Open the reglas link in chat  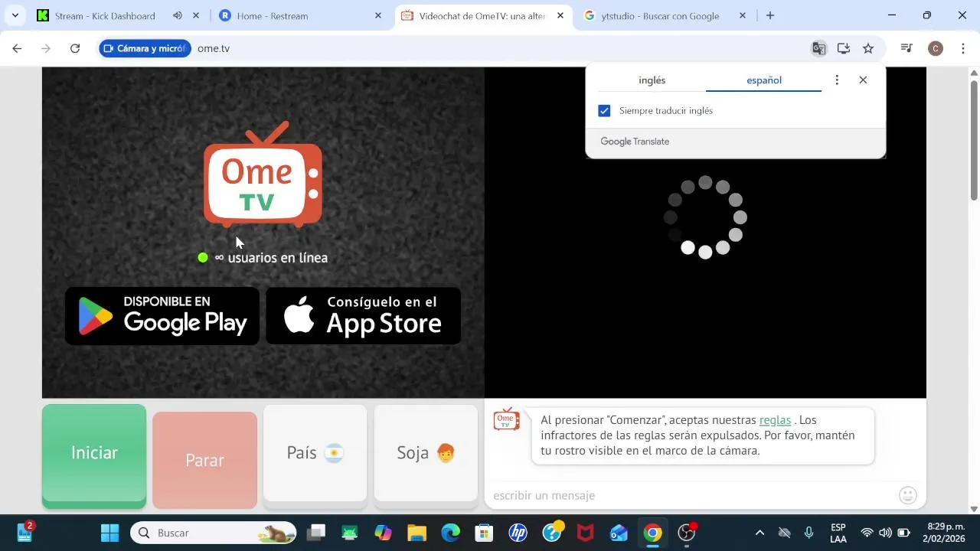pos(775,420)
